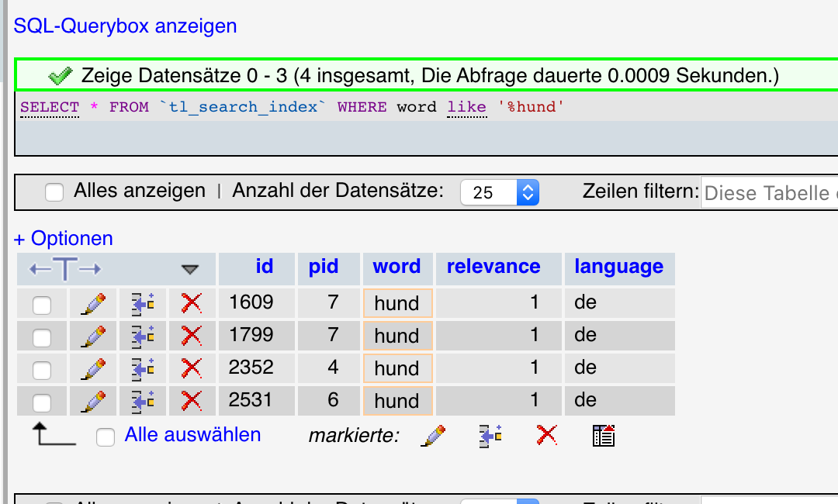Open the sort options triangle in table header

(192, 268)
